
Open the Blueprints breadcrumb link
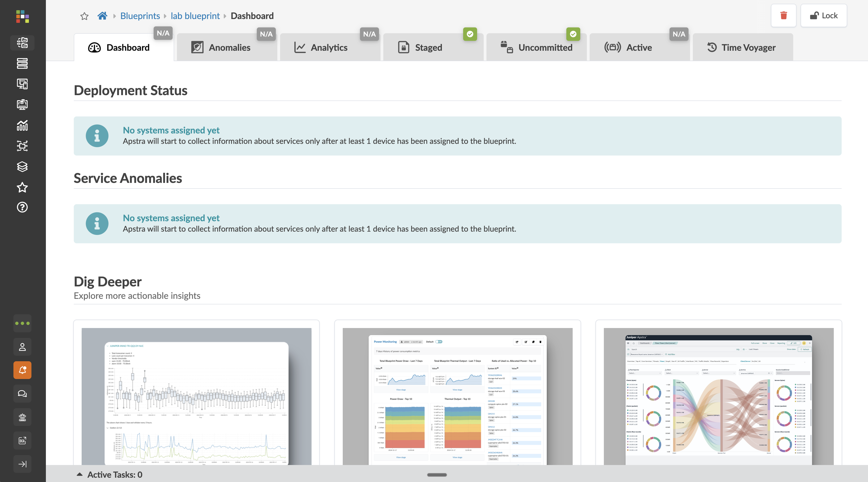(140, 15)
